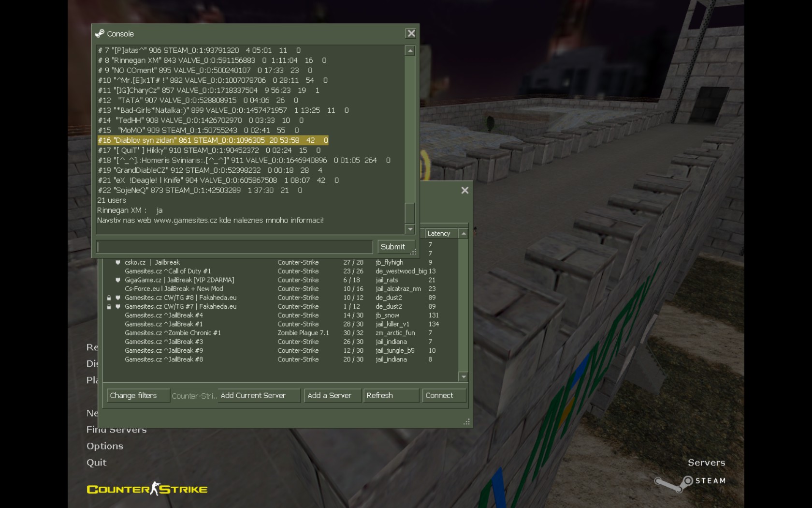
Task: Select Gamesites.cz ^JailBreak #4 server
Action: pyautogui.click(x=280, y=315)
